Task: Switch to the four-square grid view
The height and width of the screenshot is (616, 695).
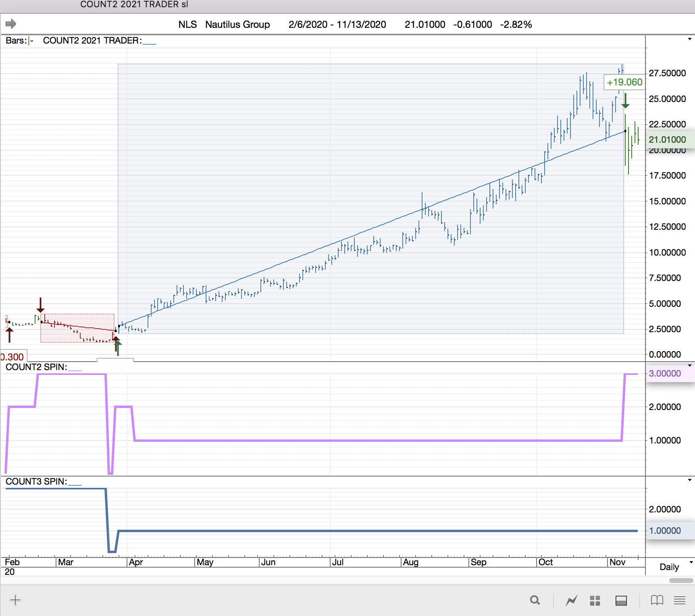Action: tap(595, 601)
